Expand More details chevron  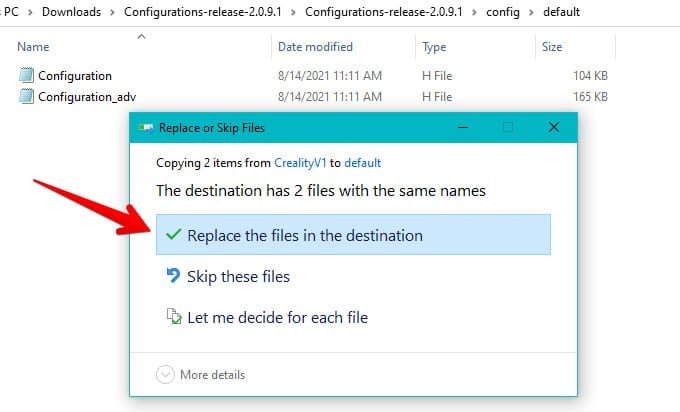pyautogui.click(x=165, y=374)
